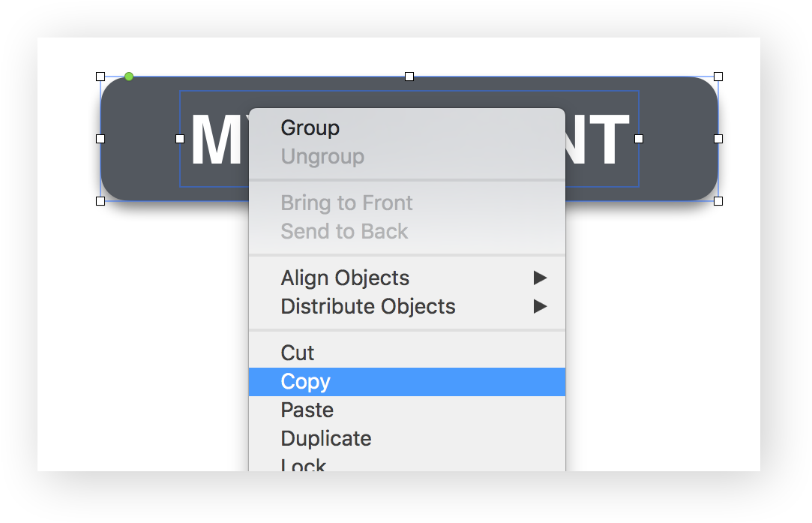Click the Send to Back menu item
812x523 pixels.
[x=344, y=232]
